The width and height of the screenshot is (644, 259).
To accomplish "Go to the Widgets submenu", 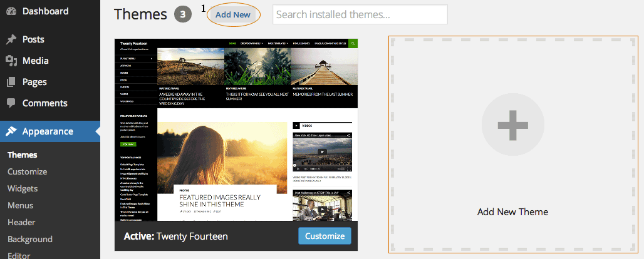I will click(23, 188).
